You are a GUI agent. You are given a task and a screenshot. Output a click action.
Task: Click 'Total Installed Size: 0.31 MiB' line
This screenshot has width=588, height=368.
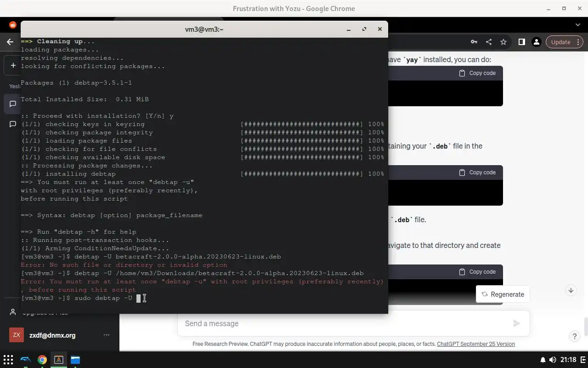click(85, 99)
